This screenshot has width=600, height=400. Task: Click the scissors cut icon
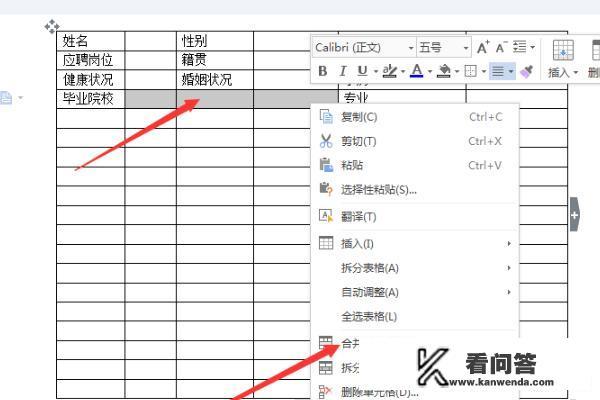pos(326,141)
